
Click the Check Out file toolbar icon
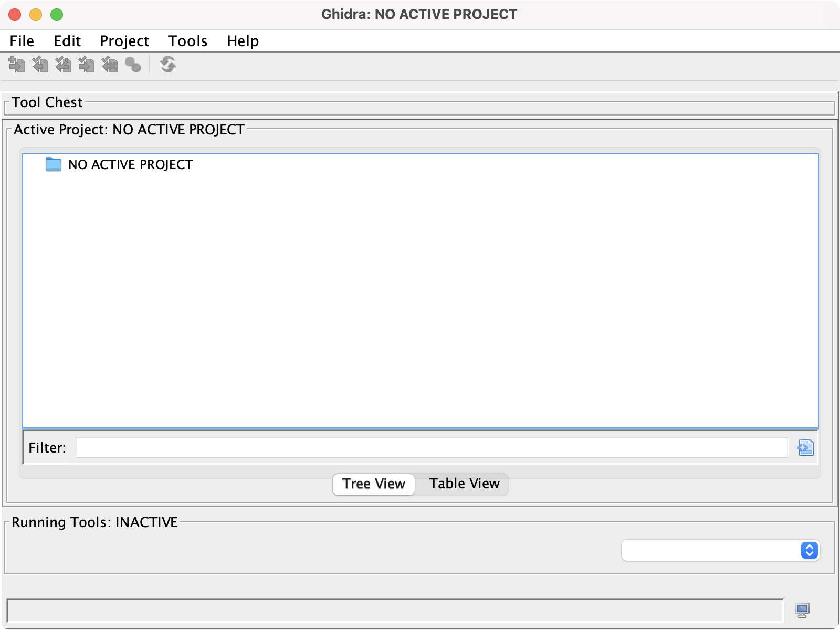click(x=40, y=65)
